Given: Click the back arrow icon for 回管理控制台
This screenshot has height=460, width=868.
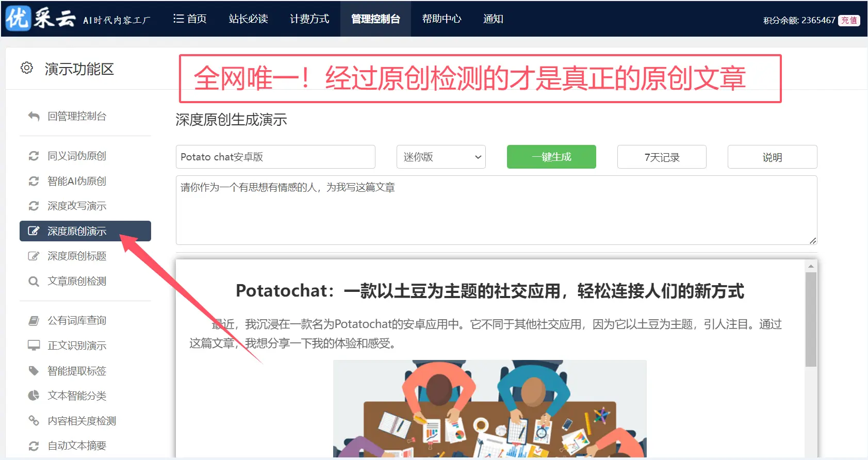Looking at the screenshot, I should pos(34,116).
